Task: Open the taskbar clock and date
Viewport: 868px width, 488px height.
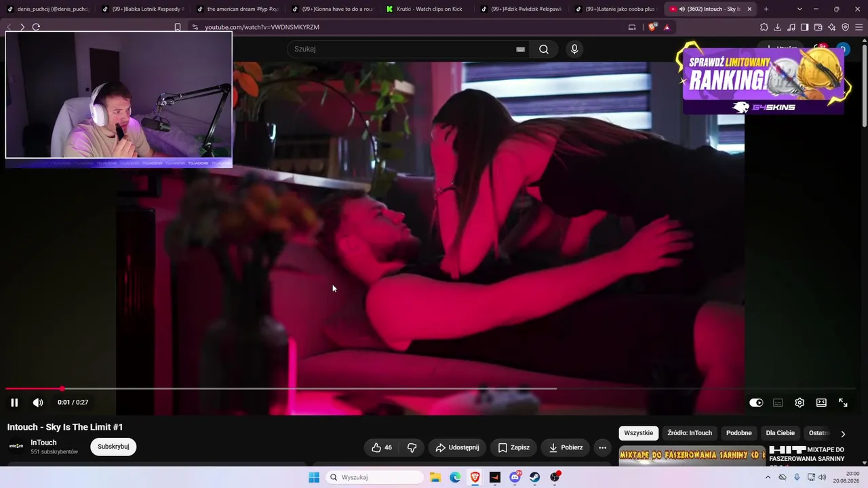Action: click(x=846, y=477)
